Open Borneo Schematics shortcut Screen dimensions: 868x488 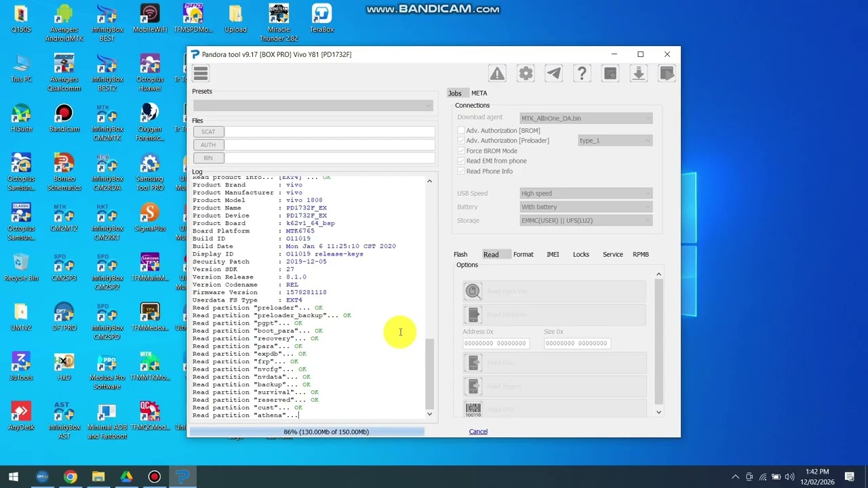click(x=64, y=172)
